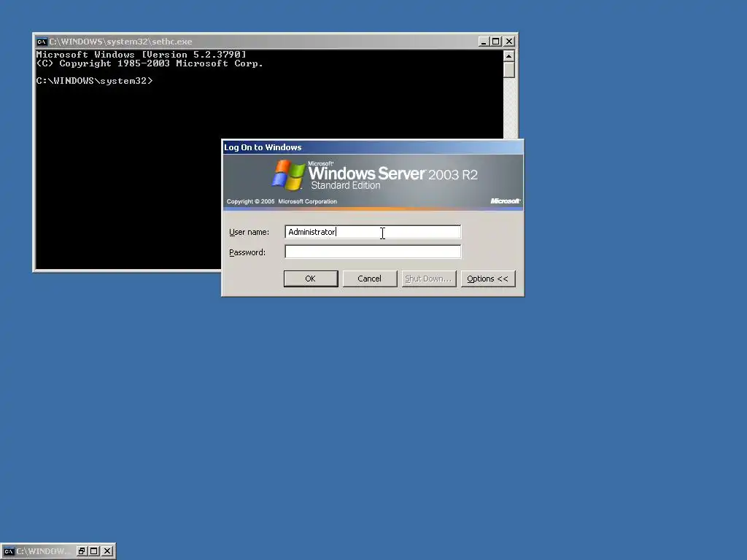This screenshot has height=560, width=747.
Task: Restore the minimized C:\WINDOW... console
Action: pos(82,551)
